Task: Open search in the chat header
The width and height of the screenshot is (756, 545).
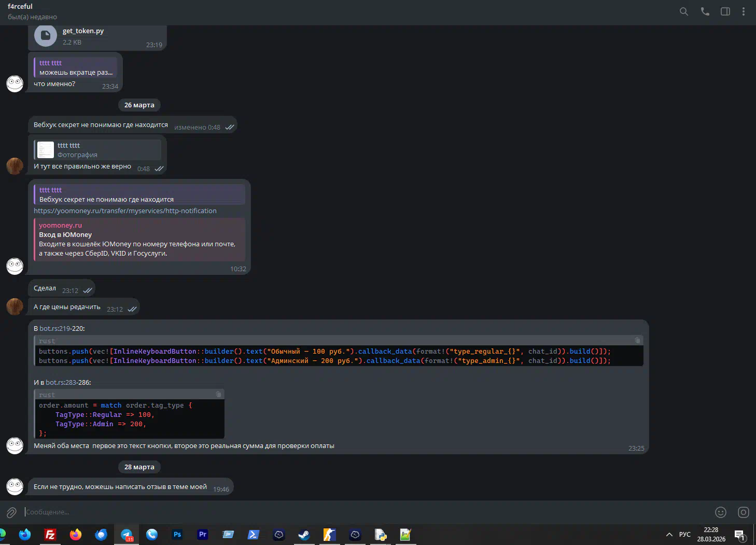Action: pos(684,11)
